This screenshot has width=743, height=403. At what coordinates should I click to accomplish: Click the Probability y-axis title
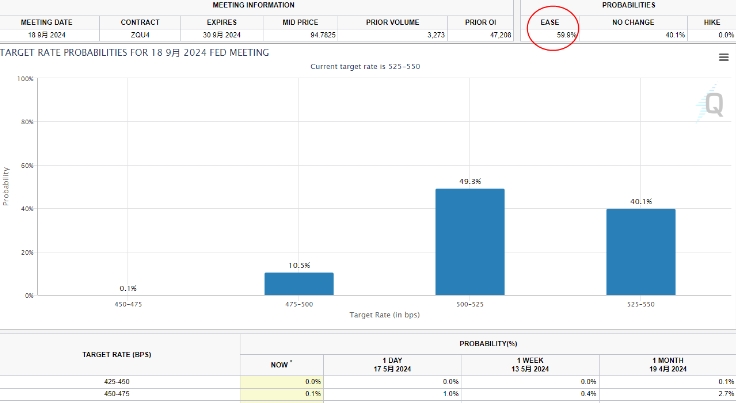point(6,186)
